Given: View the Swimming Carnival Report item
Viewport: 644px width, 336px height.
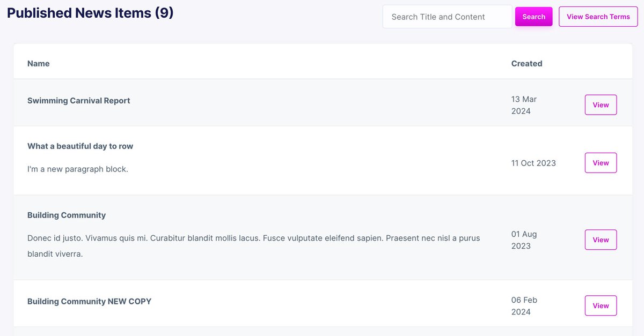Looking at the screenshot, I should coord(601,105).
